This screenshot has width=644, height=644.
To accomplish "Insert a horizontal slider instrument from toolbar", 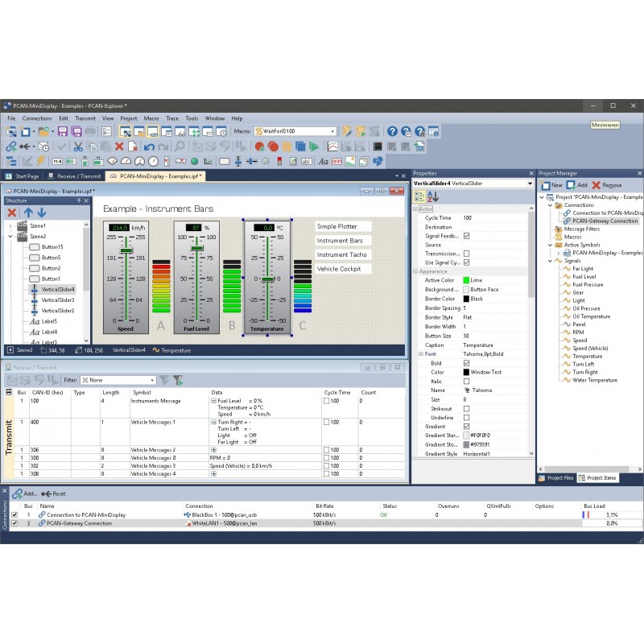I will (252, 162).
